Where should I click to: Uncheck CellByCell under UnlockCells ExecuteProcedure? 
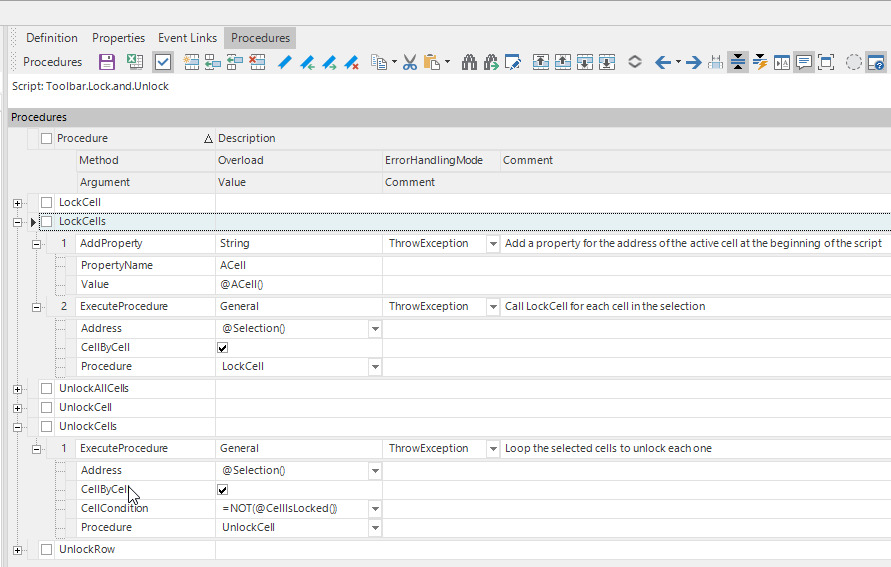pyautogui.click(x=223, y=490)
